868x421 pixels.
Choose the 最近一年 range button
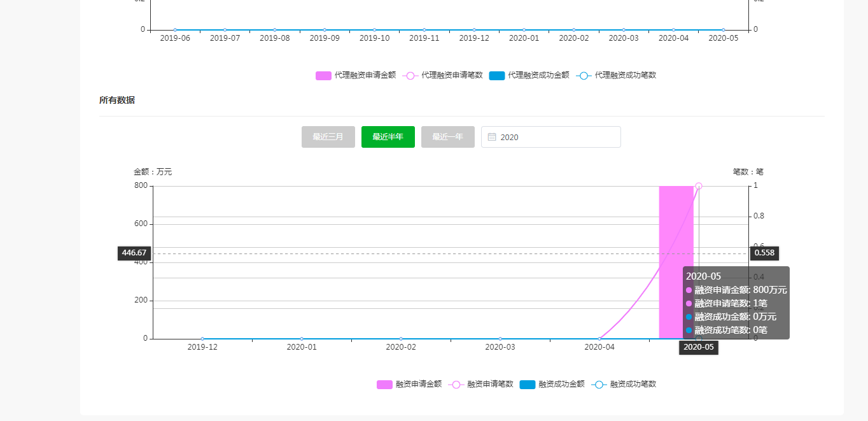point(448,137)
